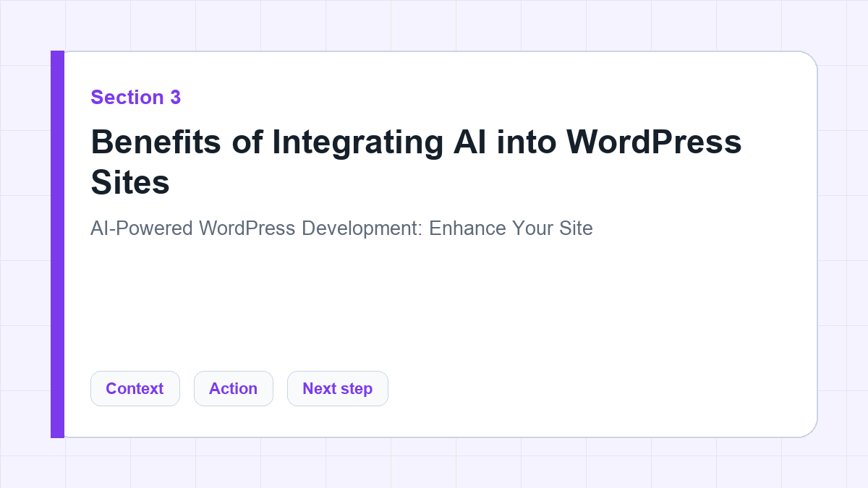Select the Section 3 label
Image resolution: width=868 pixels, height=488 pixels.
[x=136, y=97]
